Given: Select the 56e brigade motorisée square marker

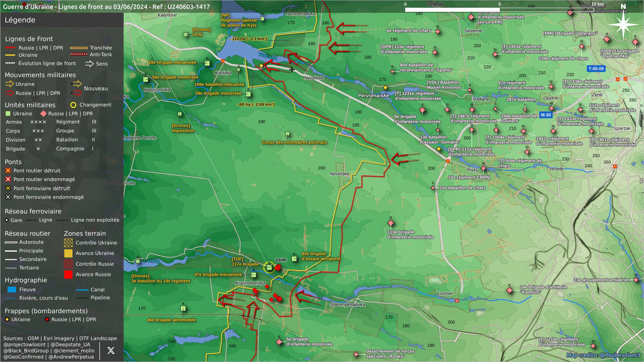Looking at the screenshot, I should [146, 79].
